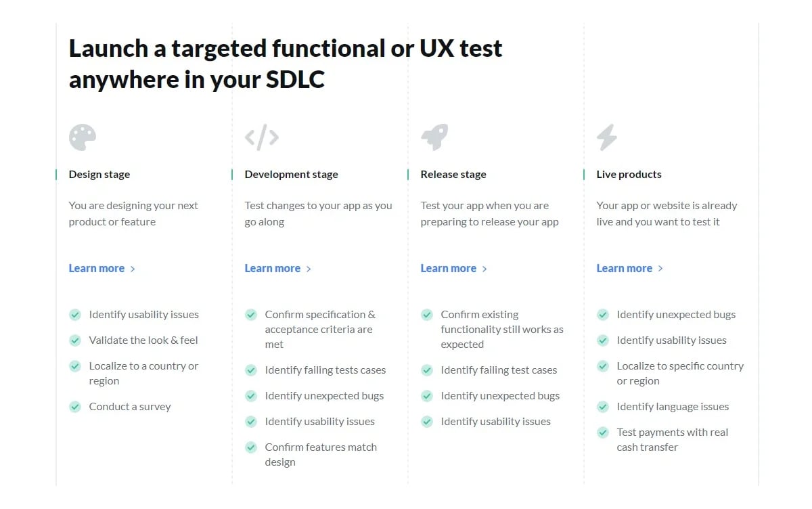
Task: Click the main SDLC headline text
Action: point(285,64)
